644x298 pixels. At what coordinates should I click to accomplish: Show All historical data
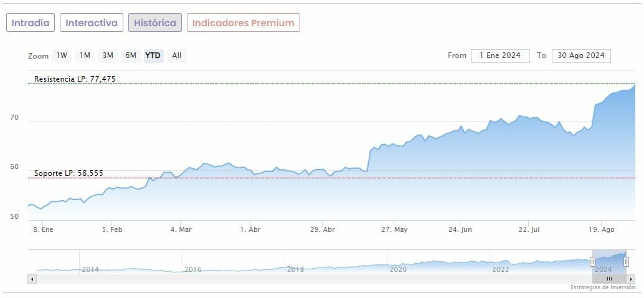tap(177, 55)
